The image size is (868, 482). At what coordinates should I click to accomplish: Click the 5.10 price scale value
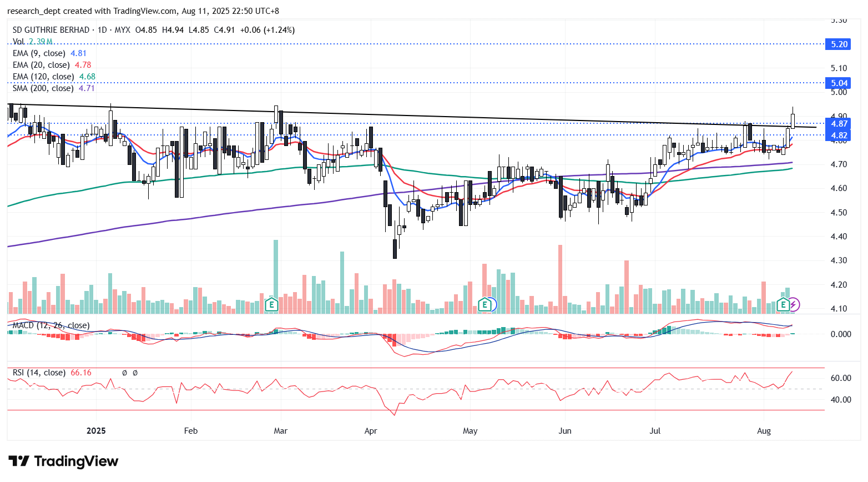tap(839, 68)
